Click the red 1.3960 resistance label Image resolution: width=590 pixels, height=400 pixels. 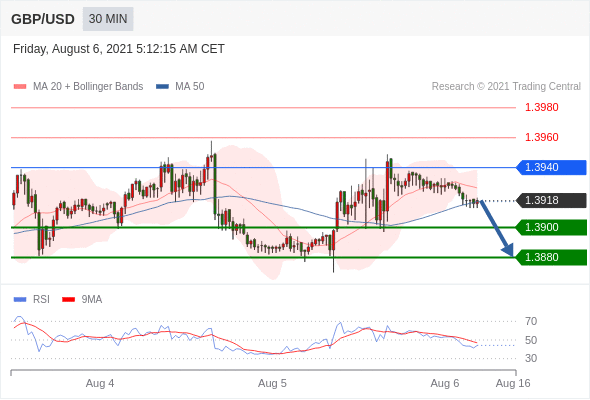tap(542, 137)
